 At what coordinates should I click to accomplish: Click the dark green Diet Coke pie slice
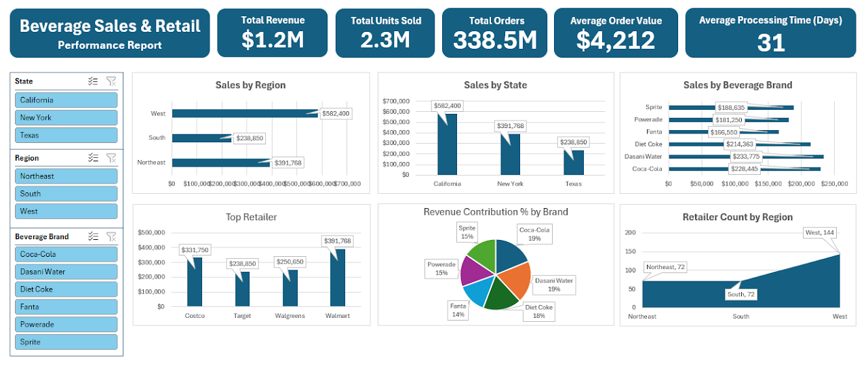pos(500,294)
